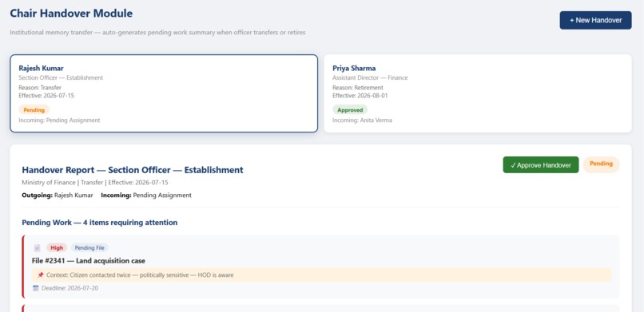This screenshot has width=644, height=312.
Task: Click the document icon beside High tag
Action: 38,247
